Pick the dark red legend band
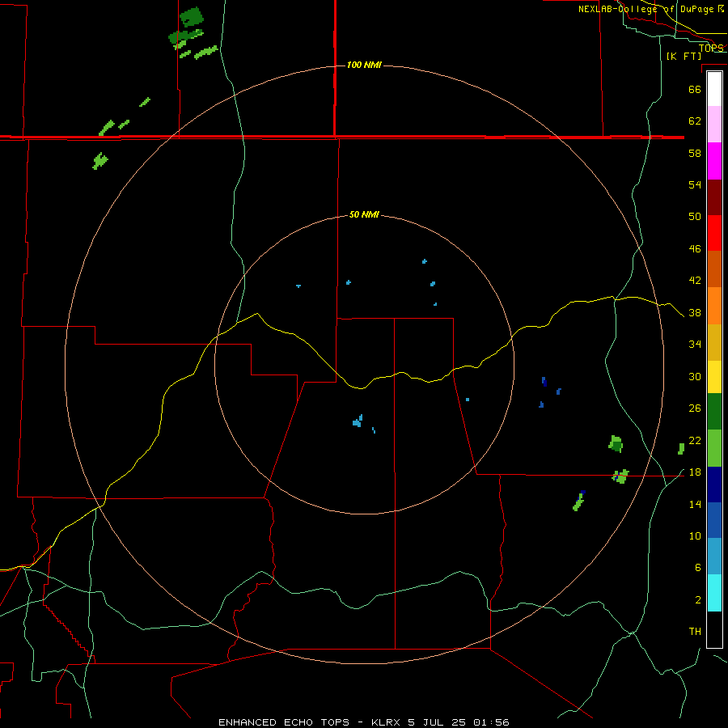 tap(714, 198)
